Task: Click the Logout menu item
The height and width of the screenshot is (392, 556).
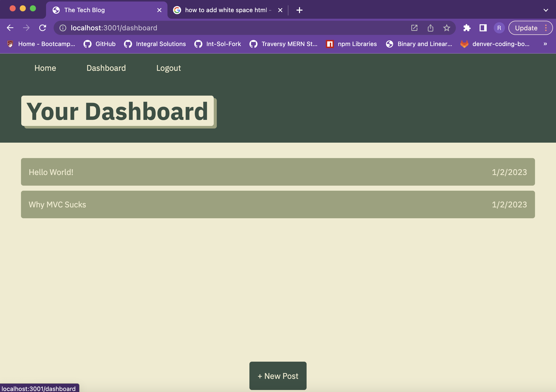Action: point(169,68)
